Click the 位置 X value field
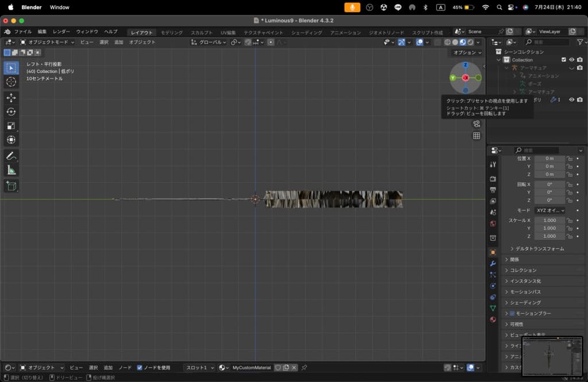588x382 pixels. click(x=550, y=158)
